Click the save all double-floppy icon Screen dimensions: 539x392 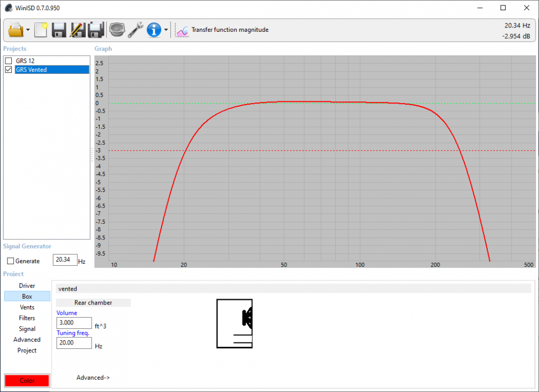pyautogui.click(x=96, y=30)
